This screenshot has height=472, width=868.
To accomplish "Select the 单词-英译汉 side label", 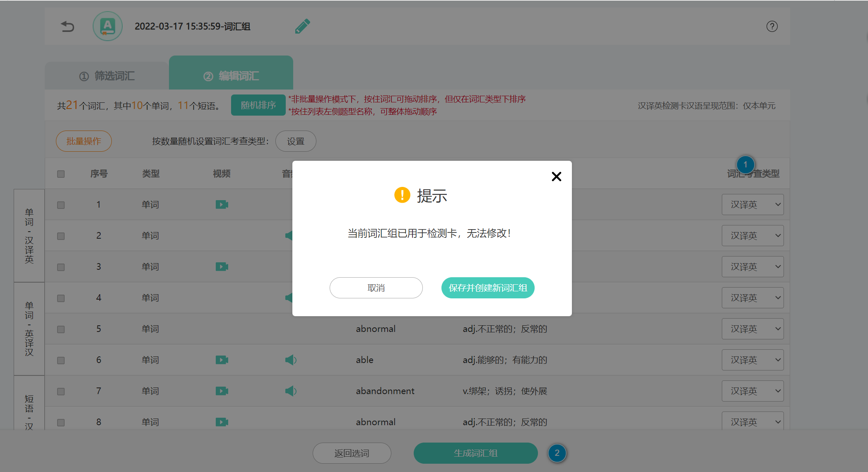I will (x=29, y=329).
